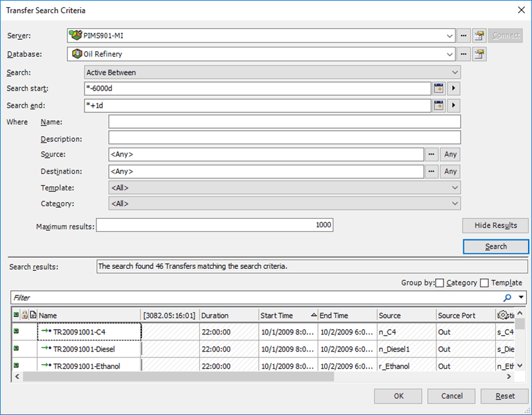Click the Connect icon beside the Server dropdown
Image resolution: width=532 pixels, height=415 pixels.
(x=479, y=35)
